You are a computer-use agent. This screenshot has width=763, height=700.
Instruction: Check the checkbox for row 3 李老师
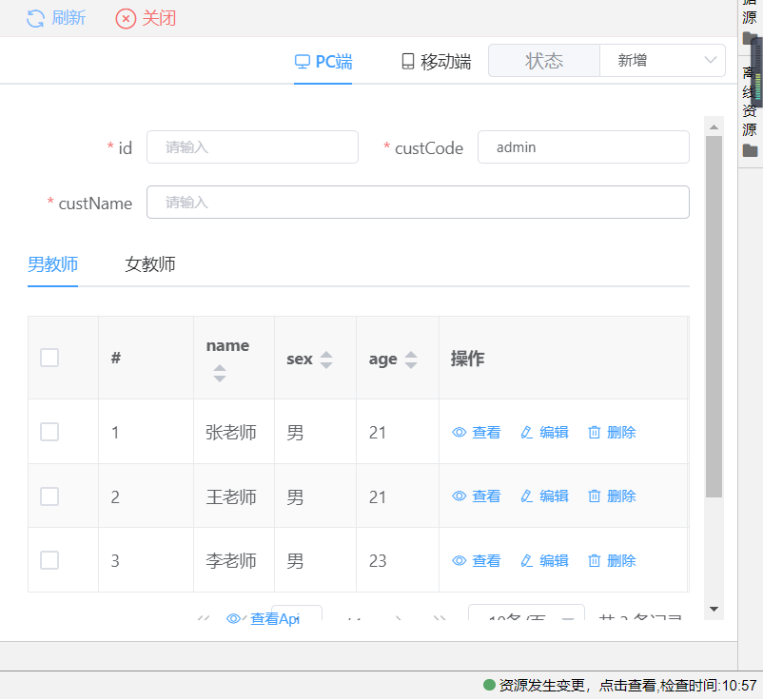(x=49, y=560)
